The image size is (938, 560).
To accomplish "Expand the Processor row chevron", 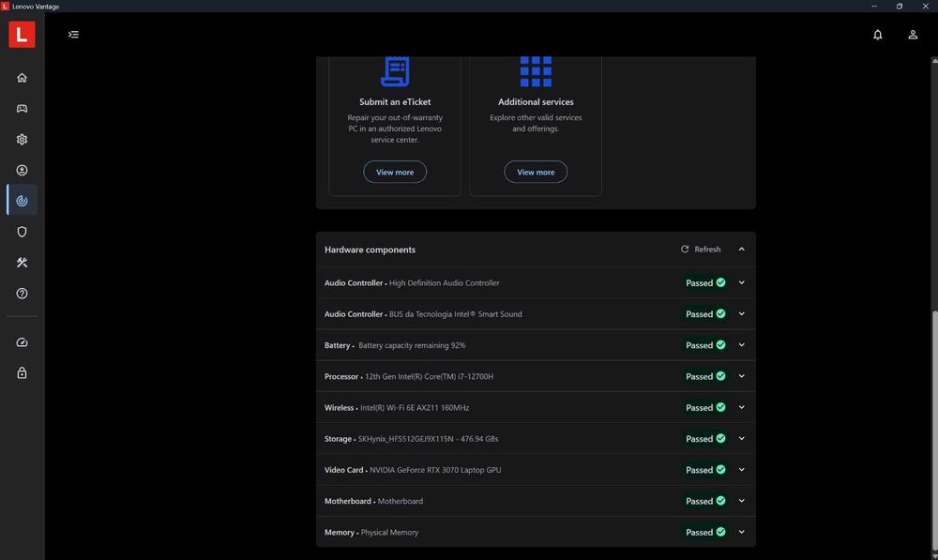I will tap(741, 376).
